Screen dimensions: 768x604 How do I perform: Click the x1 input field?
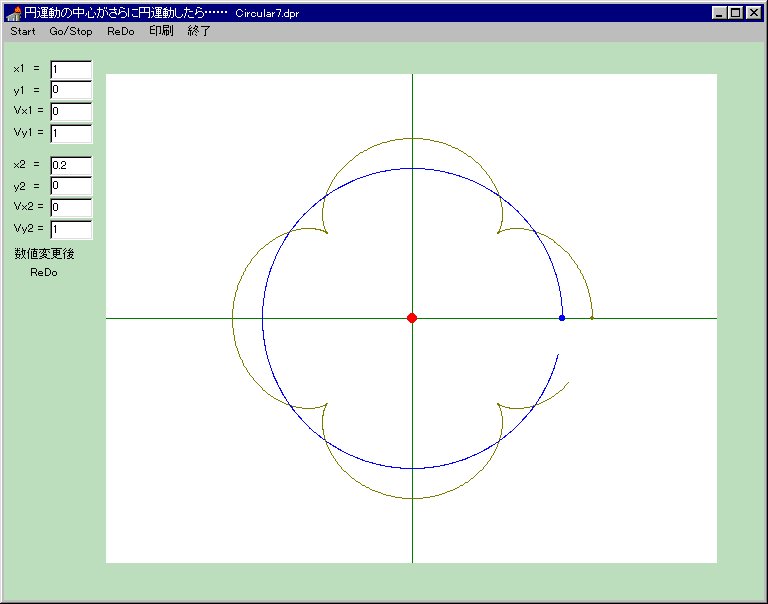pos(71,70)
